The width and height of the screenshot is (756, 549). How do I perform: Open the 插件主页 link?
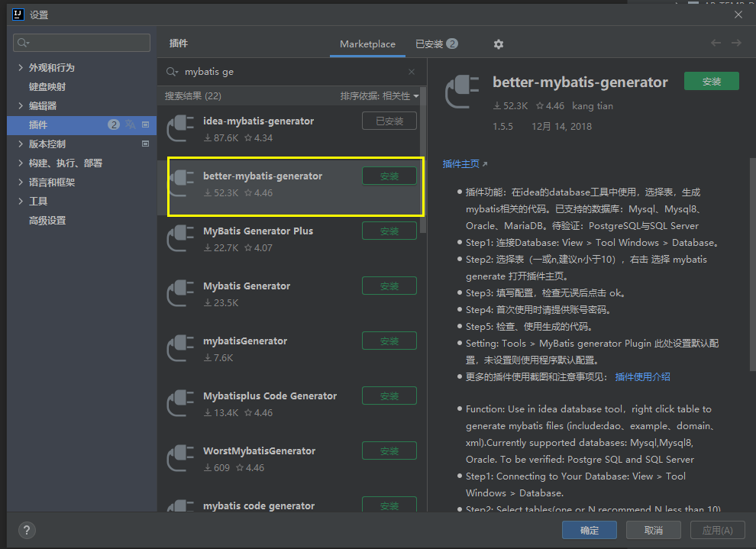pos(461,164)
